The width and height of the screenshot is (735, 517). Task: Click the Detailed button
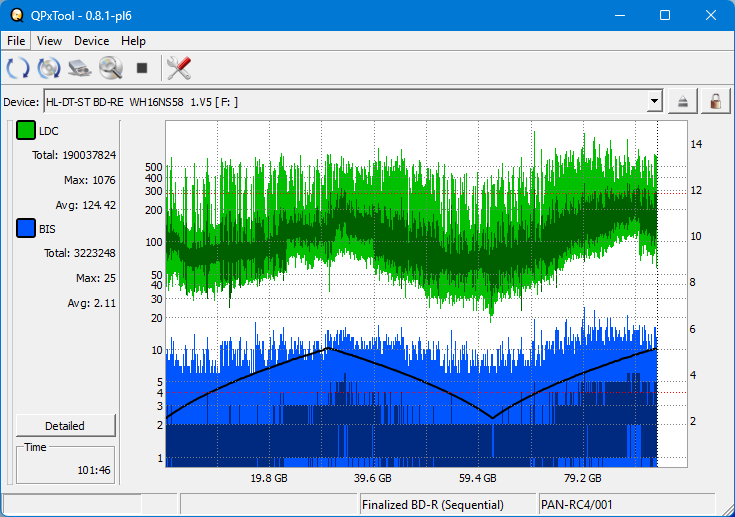coord(65,426)
